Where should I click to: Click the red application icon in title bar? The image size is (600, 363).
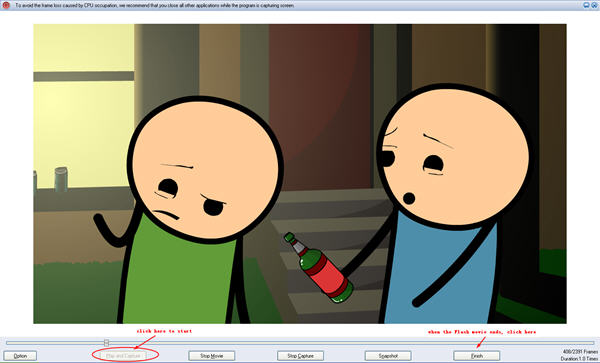pos(6,5)
